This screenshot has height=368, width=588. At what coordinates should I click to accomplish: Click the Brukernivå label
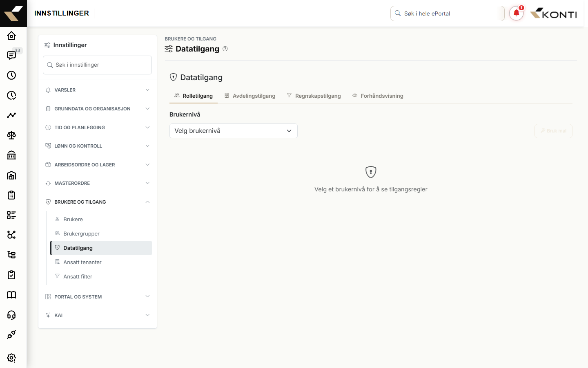point(185,114)
